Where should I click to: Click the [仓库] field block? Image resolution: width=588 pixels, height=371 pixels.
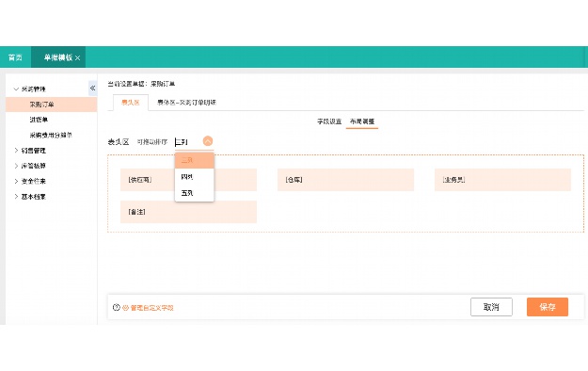click(x=345, y=180)
